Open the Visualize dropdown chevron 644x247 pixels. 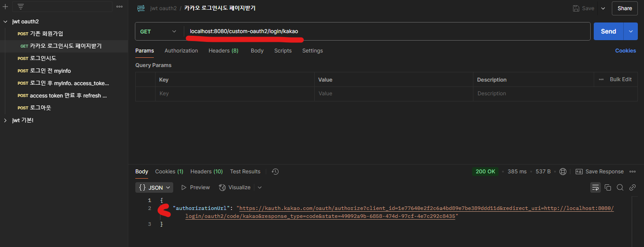point(260,187)
